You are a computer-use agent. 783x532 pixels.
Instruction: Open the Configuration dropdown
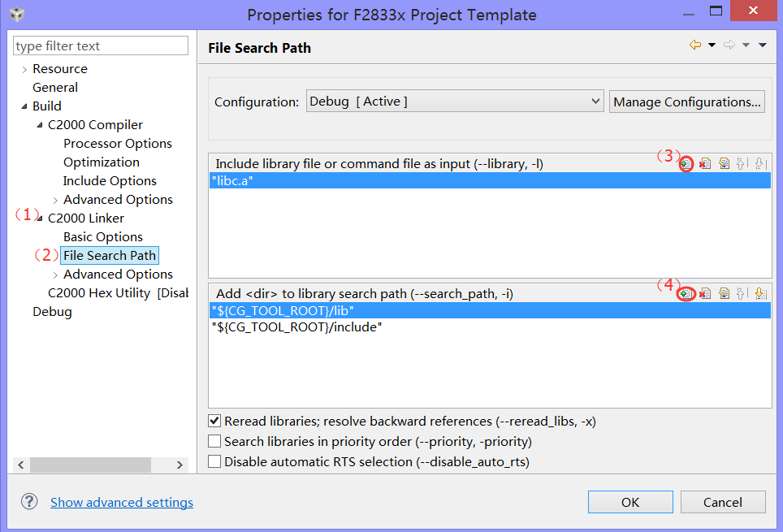[x=454, y=102]
